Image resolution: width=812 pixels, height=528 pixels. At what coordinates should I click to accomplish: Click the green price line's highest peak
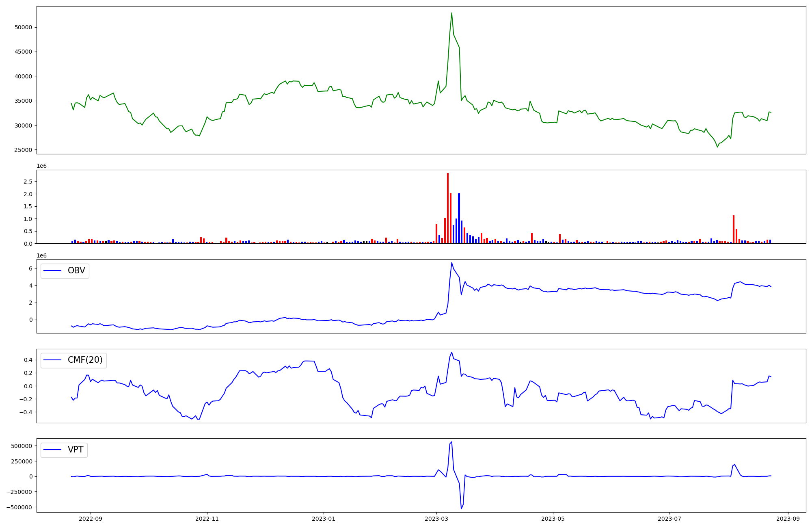coord(451,13)
